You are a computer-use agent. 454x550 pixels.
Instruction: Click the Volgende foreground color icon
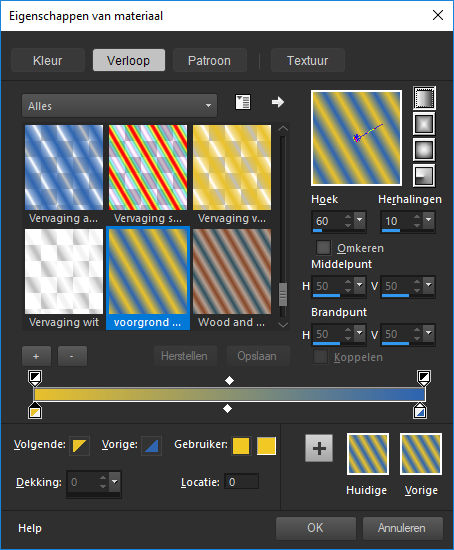point(79,445)
